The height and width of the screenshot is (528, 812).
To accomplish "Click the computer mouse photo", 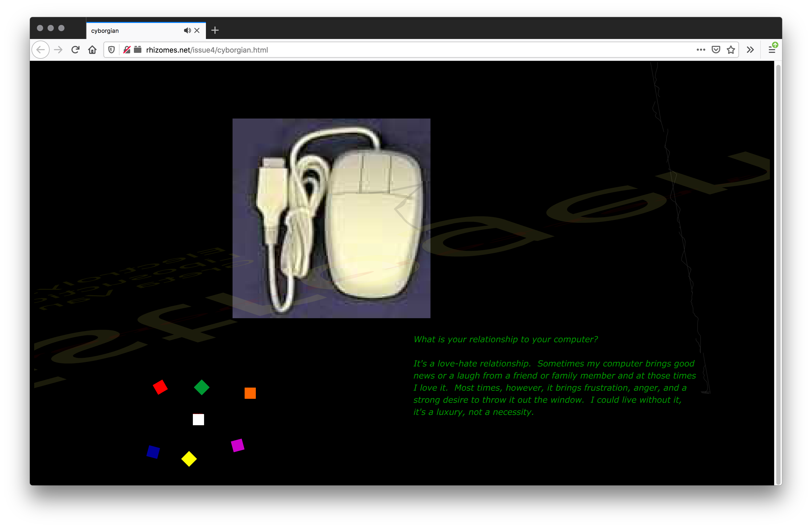I will (x=331, y=218).
